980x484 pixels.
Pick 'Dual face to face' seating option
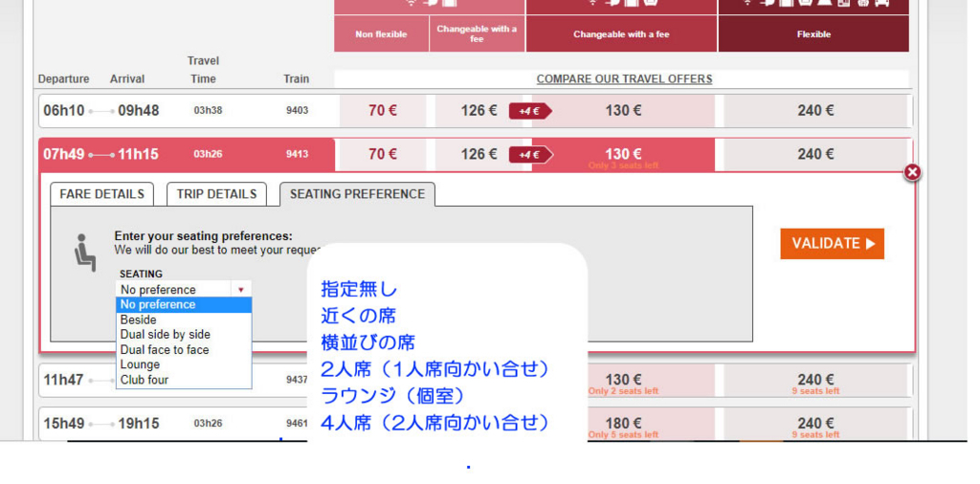tap(184, 350)
